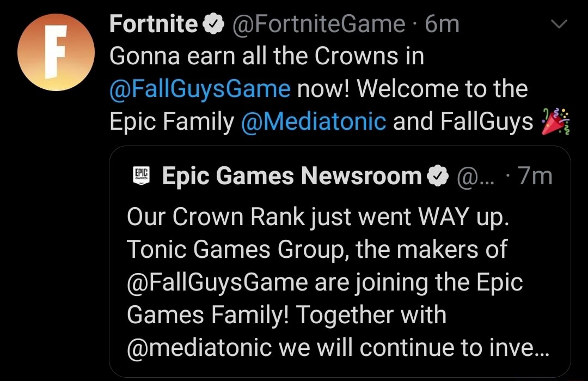
Task: Open the Fortnite display name
Action: (x=153, y=24)
